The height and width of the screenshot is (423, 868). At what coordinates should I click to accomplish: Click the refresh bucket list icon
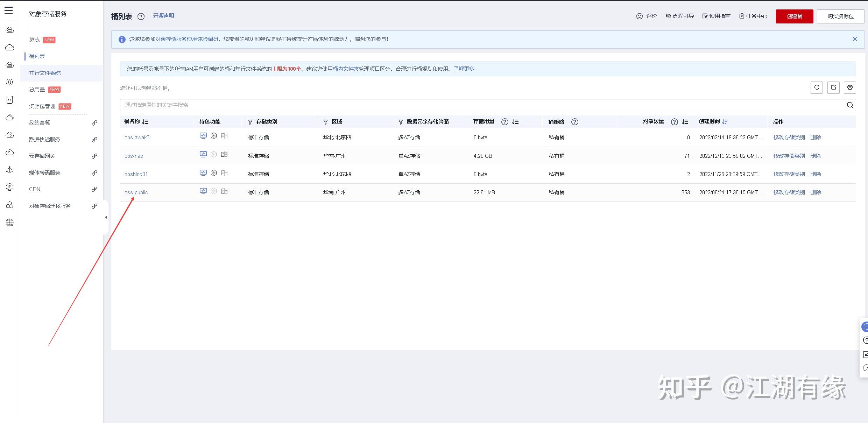817,87
